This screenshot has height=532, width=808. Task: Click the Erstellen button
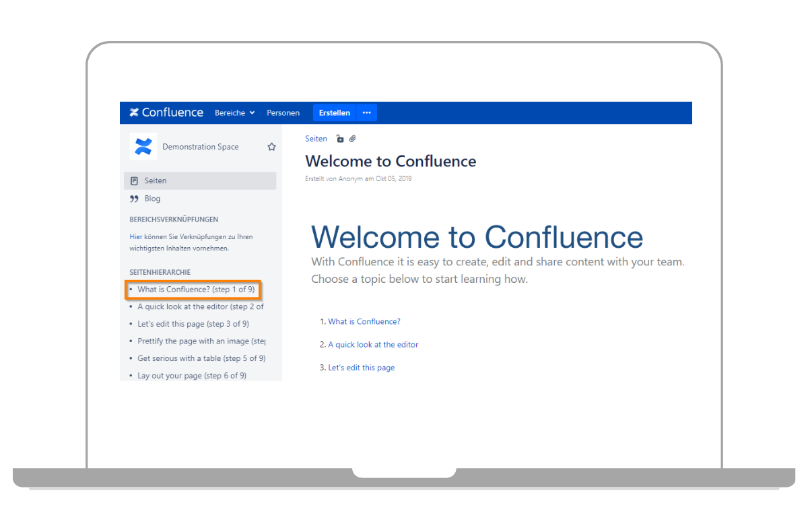tap(334, 113)
